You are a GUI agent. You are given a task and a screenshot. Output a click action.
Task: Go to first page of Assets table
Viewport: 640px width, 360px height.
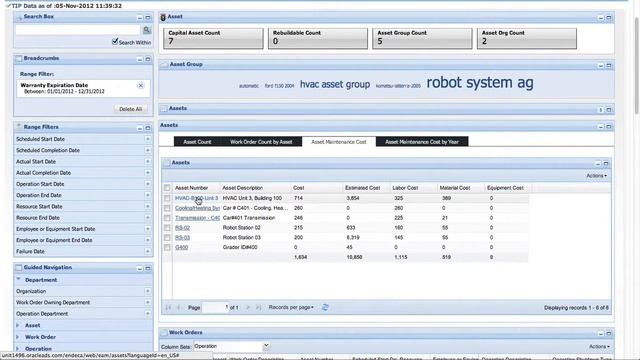[168, 307]
